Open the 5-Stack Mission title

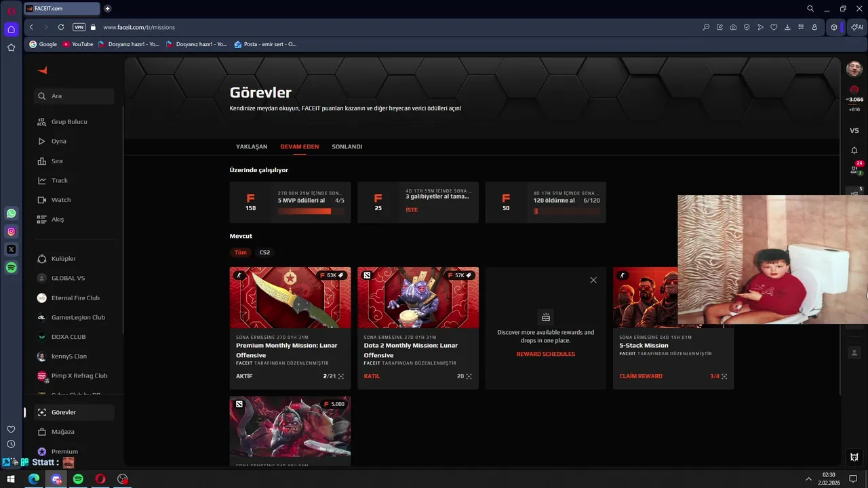coord(644,346)
